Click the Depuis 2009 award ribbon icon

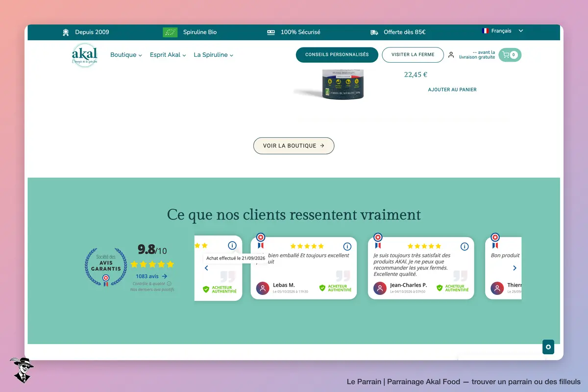[x=66, y=32]
